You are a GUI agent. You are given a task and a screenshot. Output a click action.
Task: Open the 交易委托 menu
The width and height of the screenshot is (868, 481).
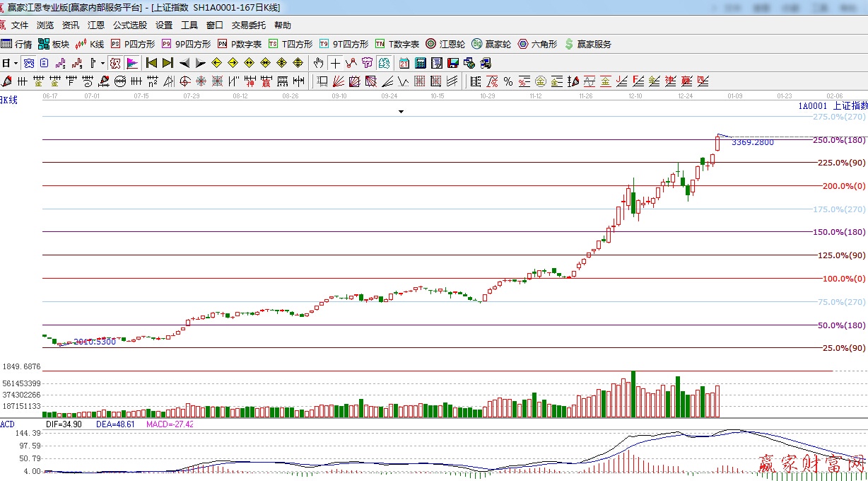249,25
